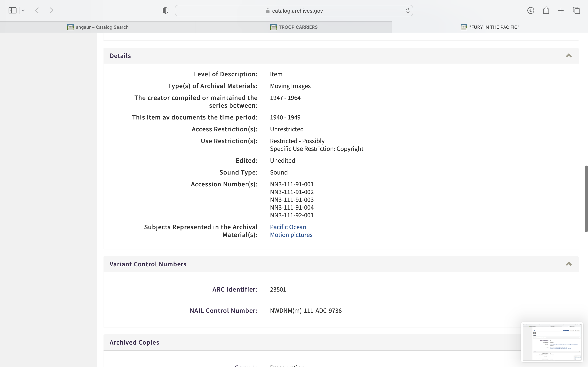The image size is (588, 367).
Task: Reload the catalog.archives.gov page
Action: pyautogui.click(x=408, y=10)
